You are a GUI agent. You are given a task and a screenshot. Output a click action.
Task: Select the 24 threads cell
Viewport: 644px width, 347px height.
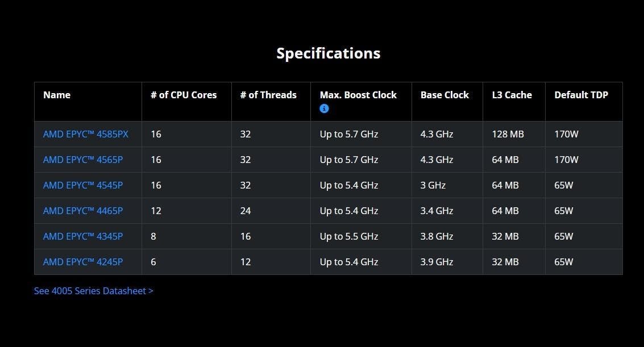point(246,211)
